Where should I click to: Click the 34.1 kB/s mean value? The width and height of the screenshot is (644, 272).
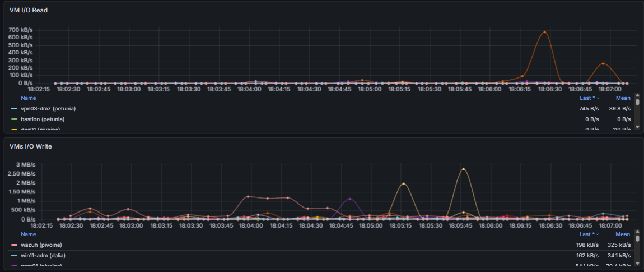[619, 256]
